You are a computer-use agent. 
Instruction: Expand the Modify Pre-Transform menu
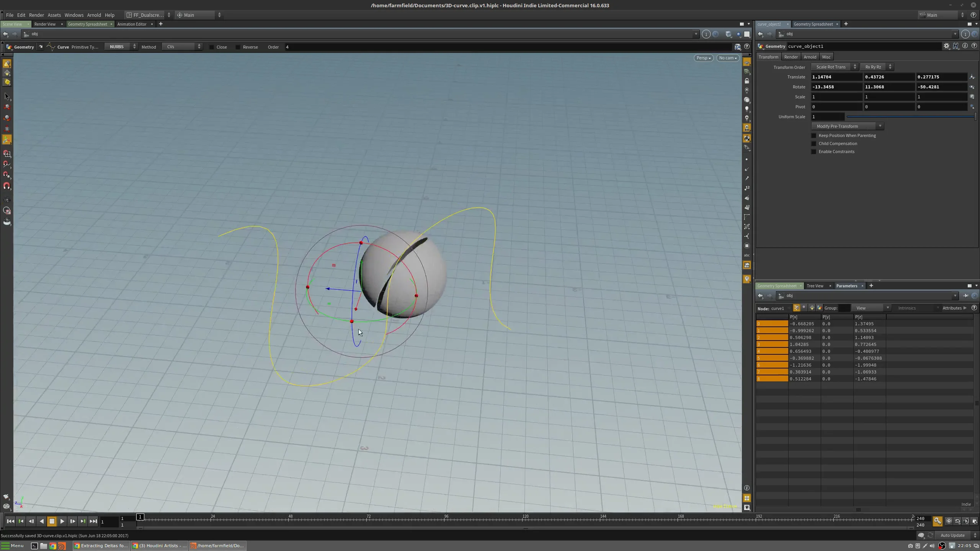847,126
